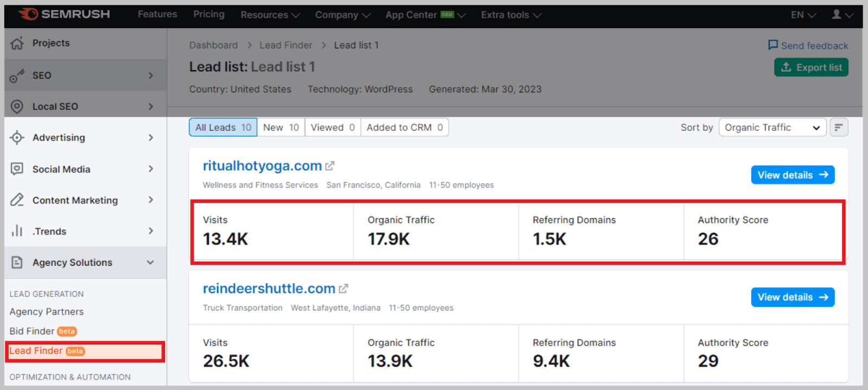The width and height of the screenshot is (868, 390).
Task: Open the Company menu
Action: (343, 15)
